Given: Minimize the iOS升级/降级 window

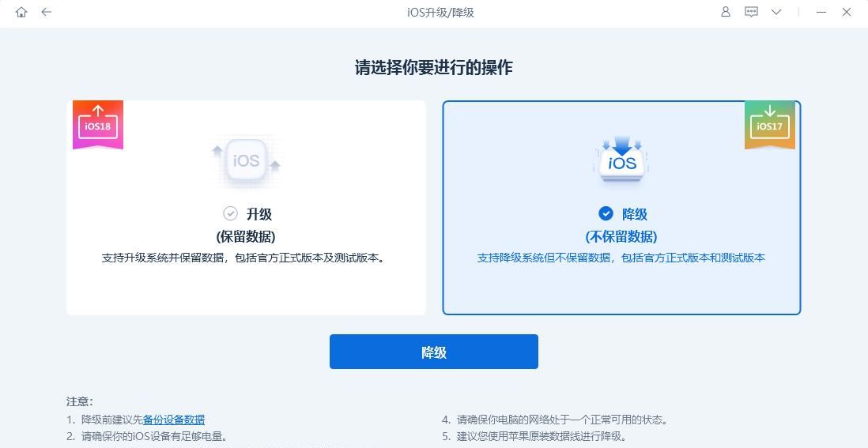Looking at the screenshot, I should 821,12.
